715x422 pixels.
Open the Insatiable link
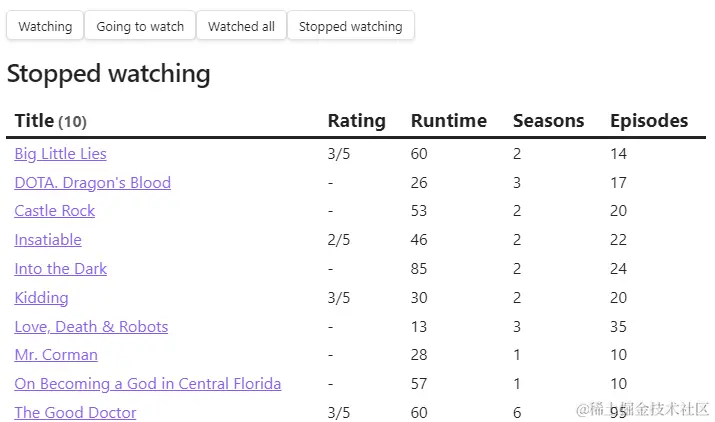point(48,240)
